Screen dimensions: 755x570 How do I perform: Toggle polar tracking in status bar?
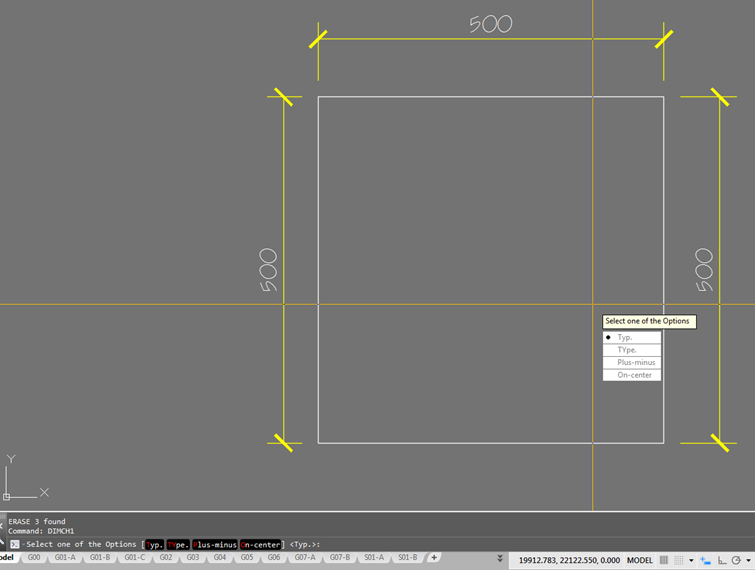click(x=736, y=560)
